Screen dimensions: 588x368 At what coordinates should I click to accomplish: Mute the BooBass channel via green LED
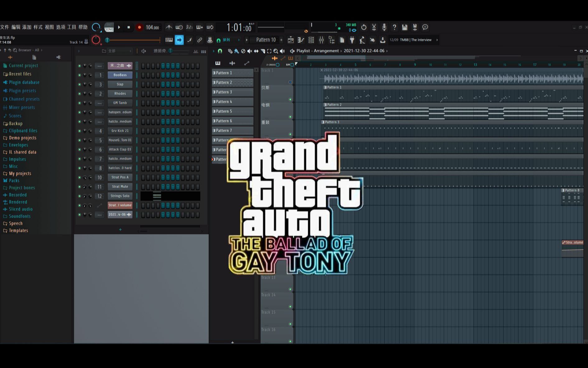(x=79, y=75)
